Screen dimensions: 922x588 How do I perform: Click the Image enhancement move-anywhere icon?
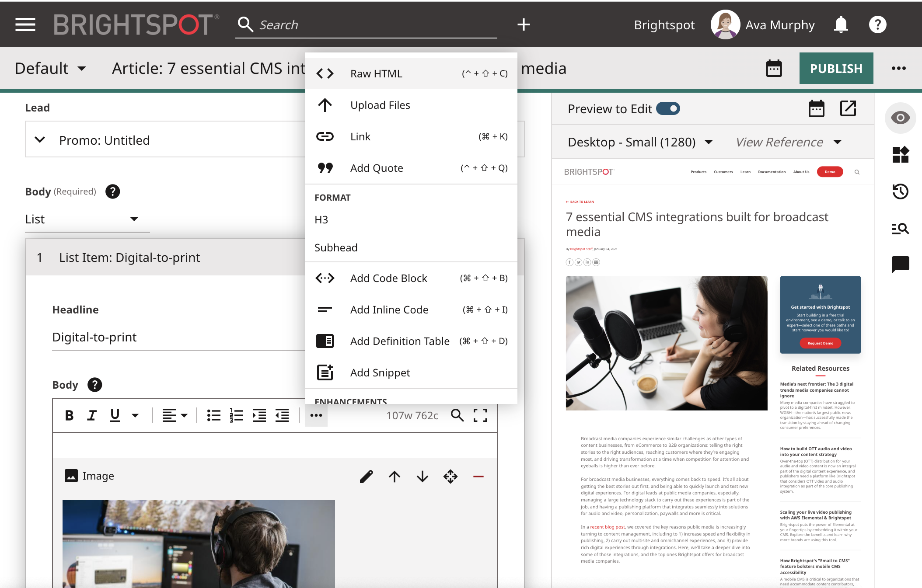coord(450,476)
